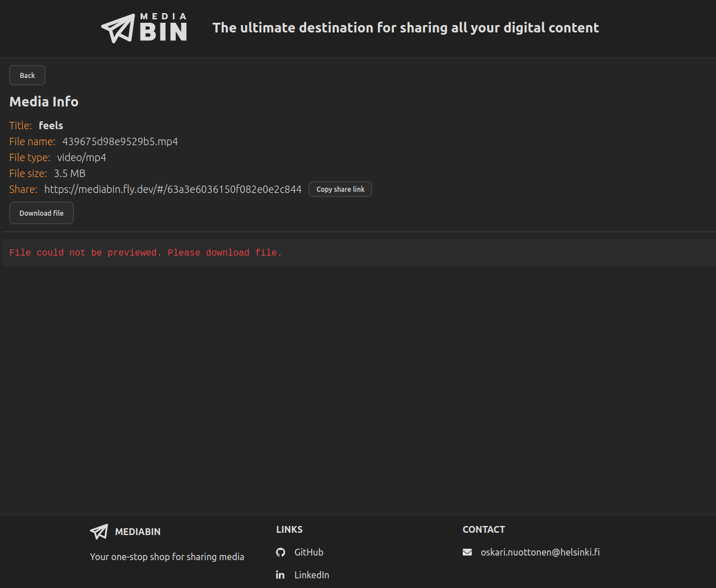Click the envelope icon next to contact email
716x588 pixels.
click(467, 552)
